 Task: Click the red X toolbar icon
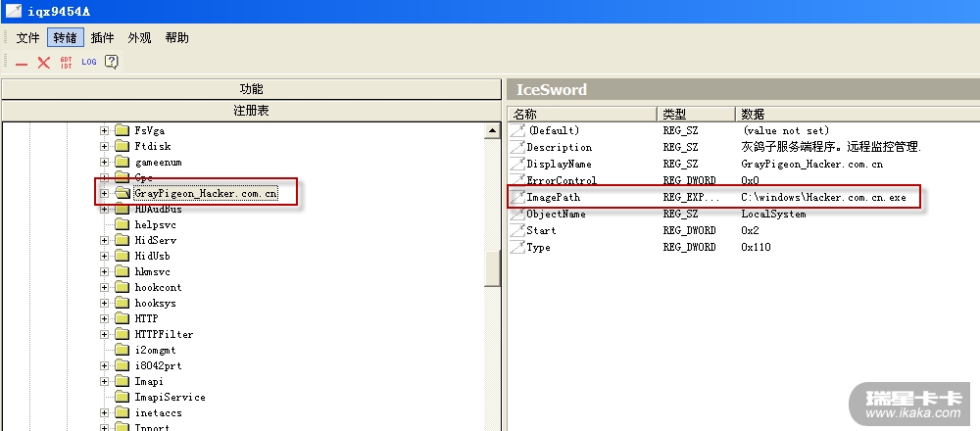(44, 63)
